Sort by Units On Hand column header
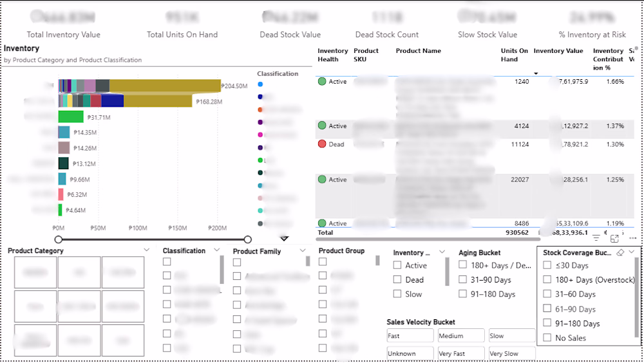The image size is (644, 363). (514, 55)
